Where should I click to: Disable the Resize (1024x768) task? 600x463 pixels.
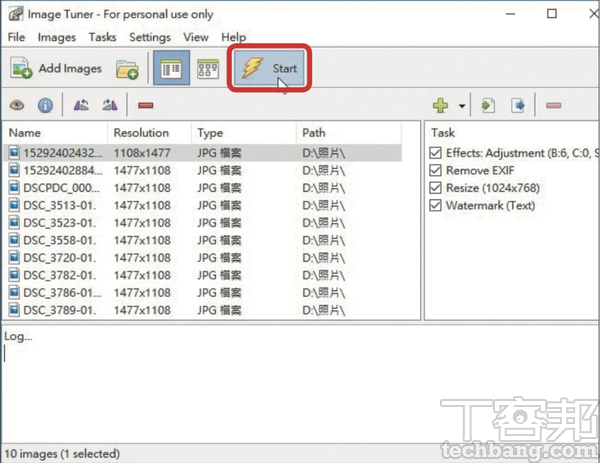coord(435,188)
